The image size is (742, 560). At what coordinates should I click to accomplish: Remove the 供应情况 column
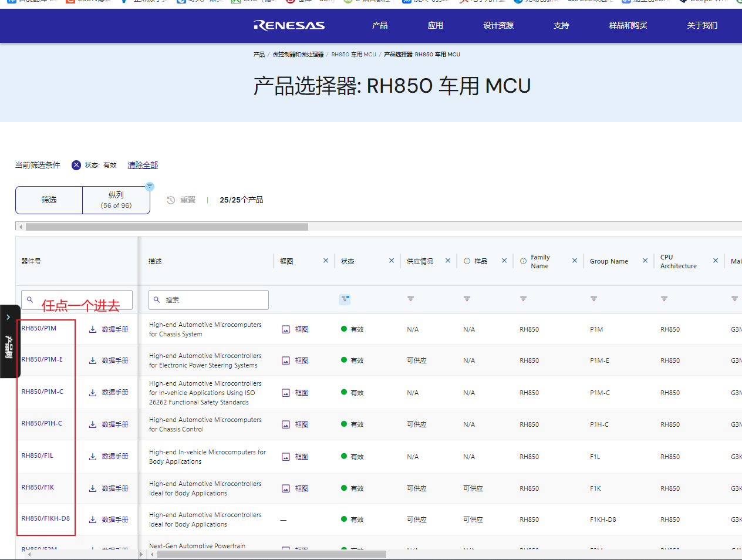pyautogui.click(x=448, y=261)
